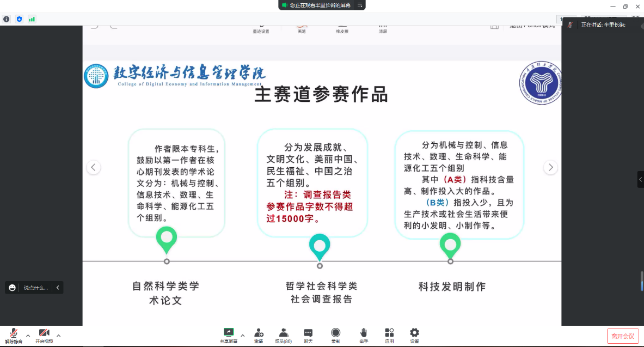
Task: Expand audio options arrow beside microphone
Action: coord(28,336)
